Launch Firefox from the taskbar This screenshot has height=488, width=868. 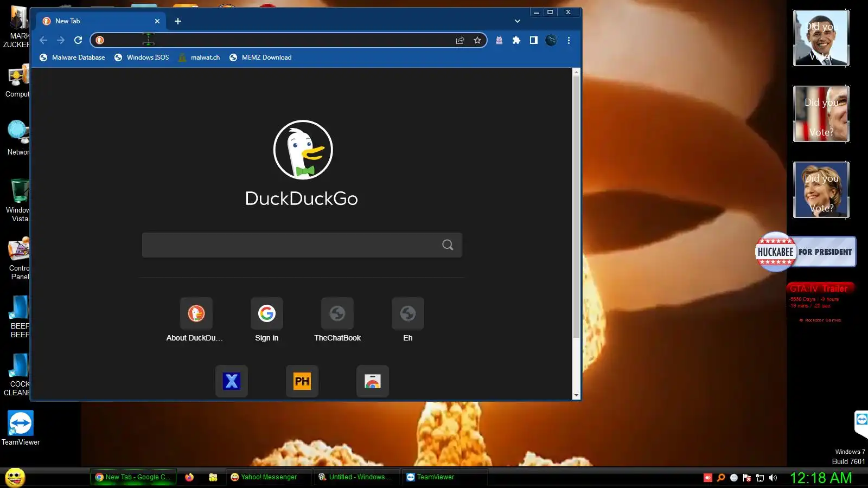point(189,477)
